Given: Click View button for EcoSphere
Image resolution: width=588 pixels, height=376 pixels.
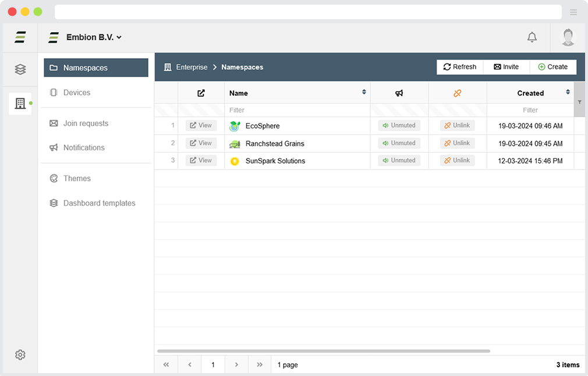Looking at the screenshot, I should [x=201, y=125].
